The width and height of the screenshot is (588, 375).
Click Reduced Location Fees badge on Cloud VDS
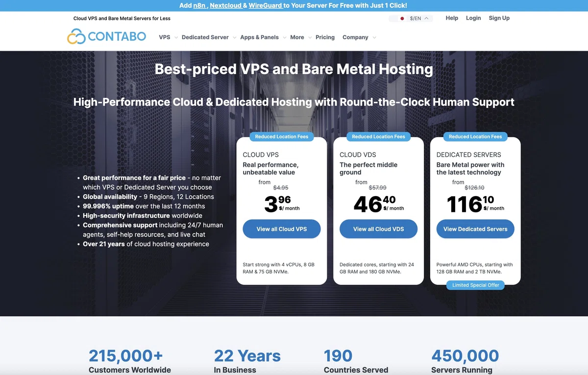(x=378, y=137)
